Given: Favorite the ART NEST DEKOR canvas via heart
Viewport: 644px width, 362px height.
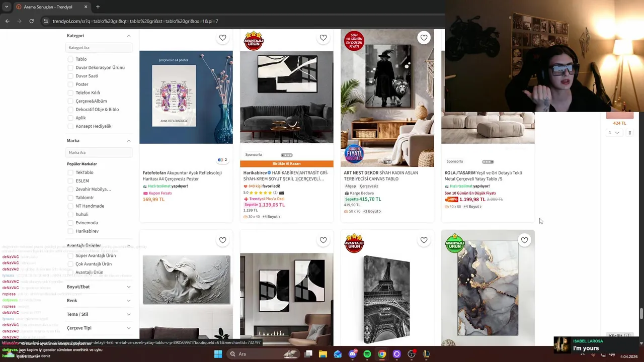Looking at the screenshot, I should 424,38.
